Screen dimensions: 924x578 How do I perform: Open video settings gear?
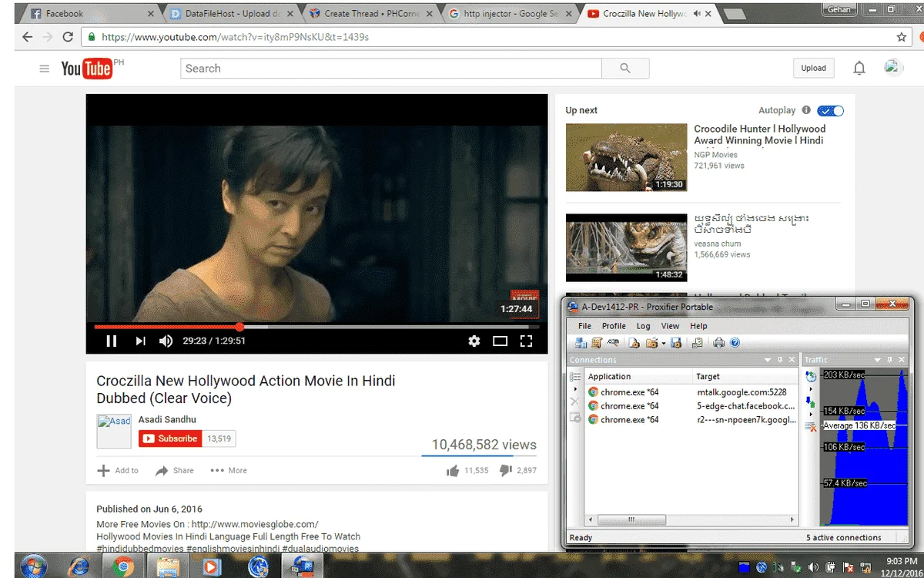pos(474,341)
